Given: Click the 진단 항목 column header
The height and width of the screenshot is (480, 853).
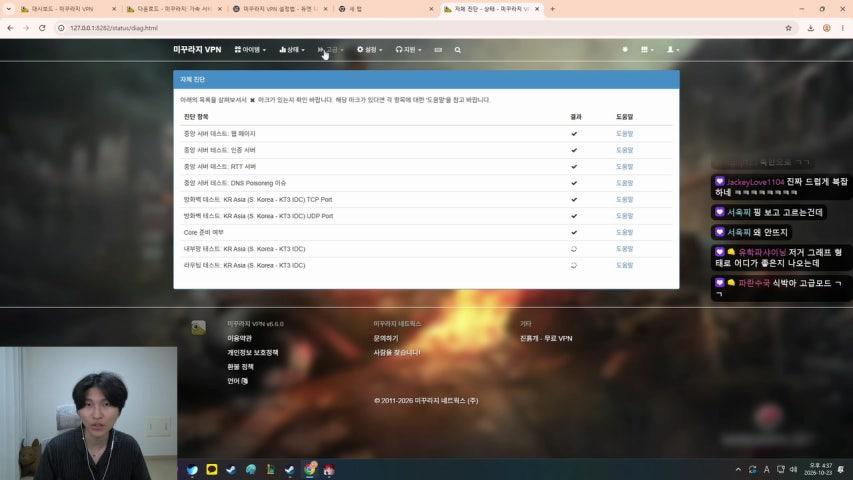Looking at the screenshot, I should coord(196,116).
